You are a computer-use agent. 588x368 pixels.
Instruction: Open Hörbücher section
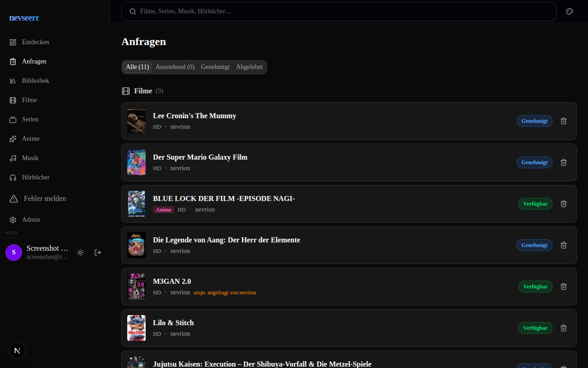(x=55, y=178)
